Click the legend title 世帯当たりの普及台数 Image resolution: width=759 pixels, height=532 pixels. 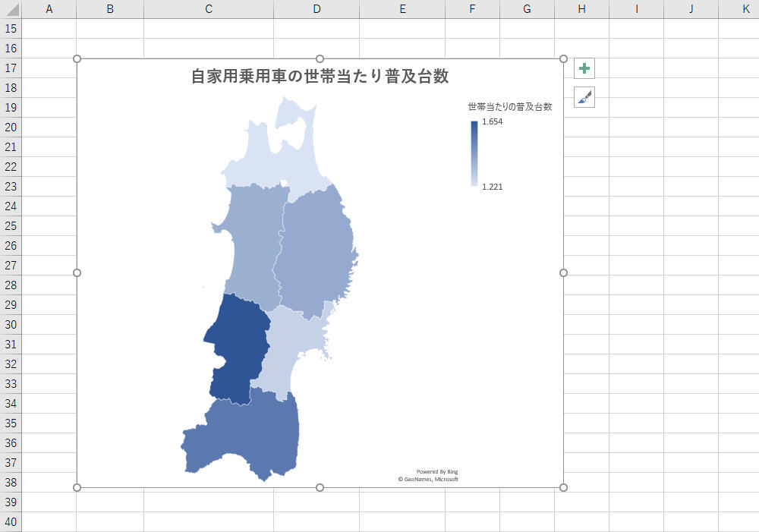pyautogui.click(x=510, y=106)
